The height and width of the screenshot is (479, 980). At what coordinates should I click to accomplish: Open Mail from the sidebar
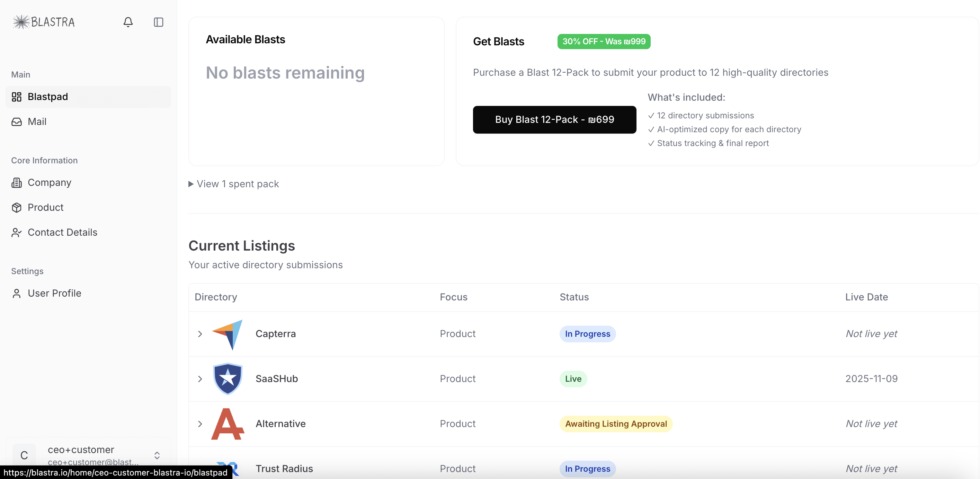click(37, 121)
